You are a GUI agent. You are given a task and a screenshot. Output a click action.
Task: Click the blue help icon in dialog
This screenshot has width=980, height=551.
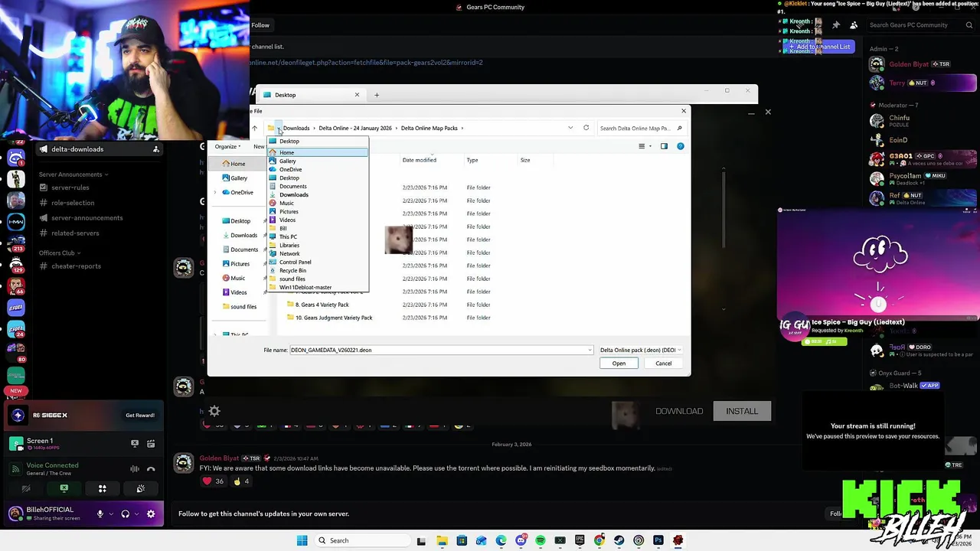click(680, 146)
